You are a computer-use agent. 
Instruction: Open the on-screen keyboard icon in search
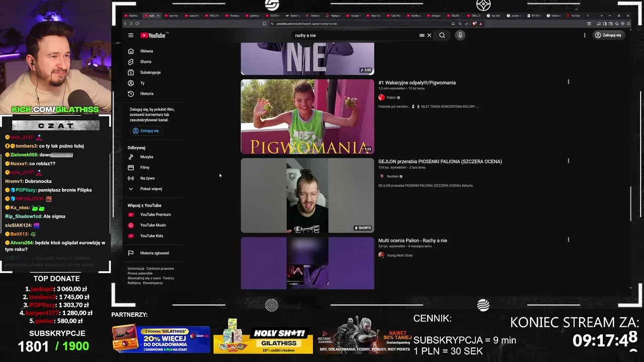tap(422, 35)
